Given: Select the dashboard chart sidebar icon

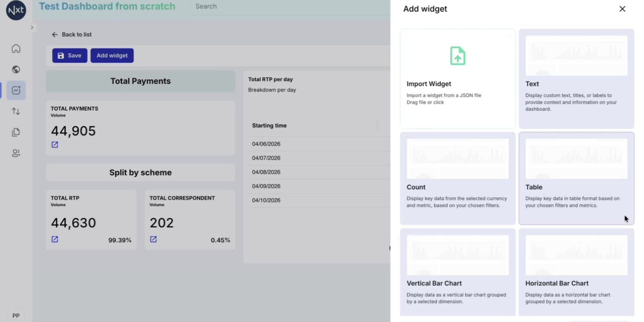Looking at the screenshot, I should pyautogui.click(x=16, y=90).
